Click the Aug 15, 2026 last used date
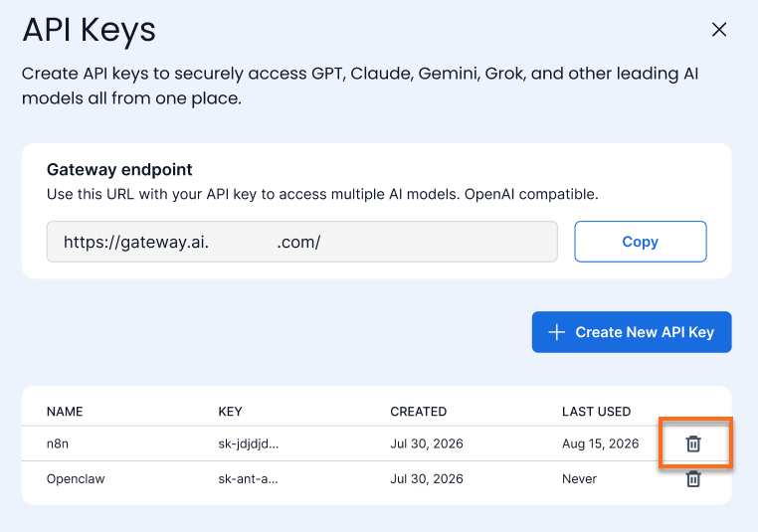 point(601,443)
